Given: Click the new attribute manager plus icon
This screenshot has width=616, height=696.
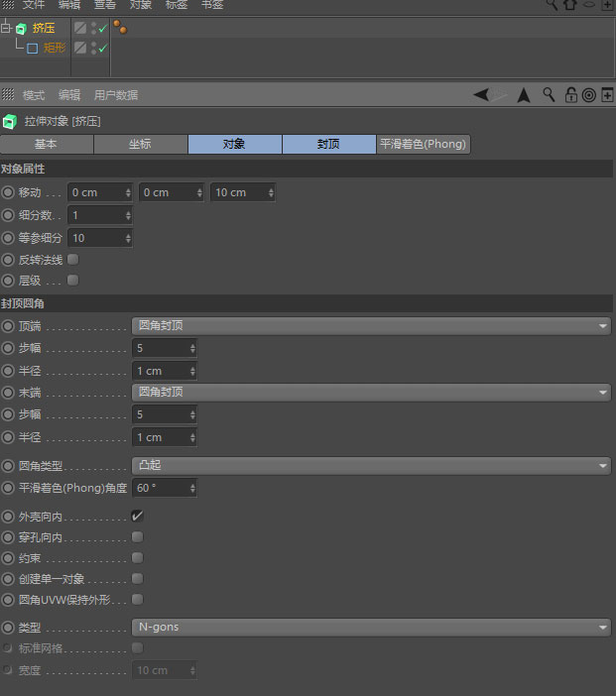Looking at the screenshot, I should click(607, 94).
